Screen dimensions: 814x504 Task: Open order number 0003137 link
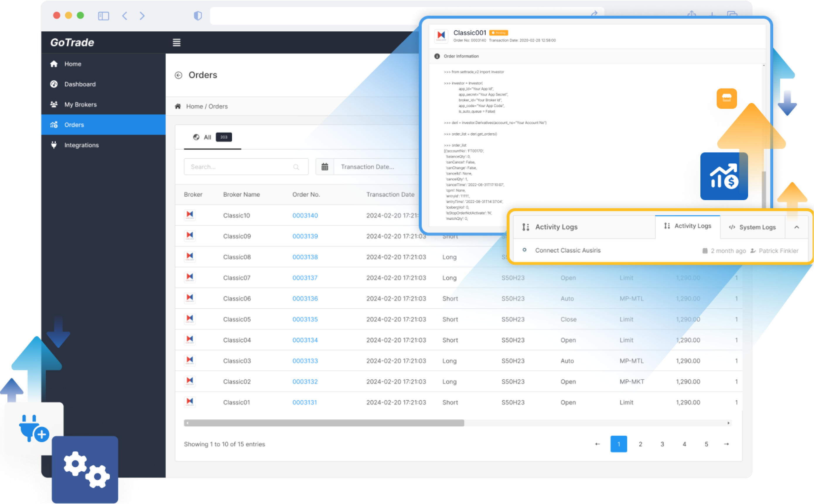pos(305,278)
